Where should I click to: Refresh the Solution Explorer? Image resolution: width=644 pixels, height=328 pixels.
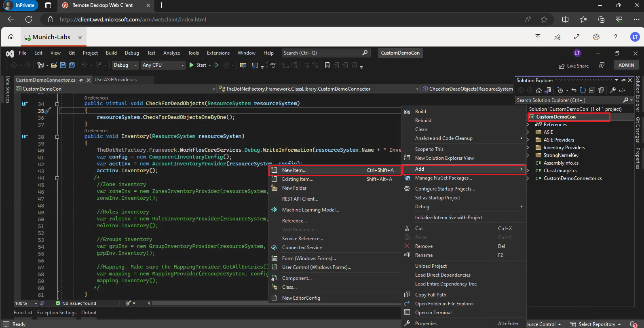tap(583, 90)
